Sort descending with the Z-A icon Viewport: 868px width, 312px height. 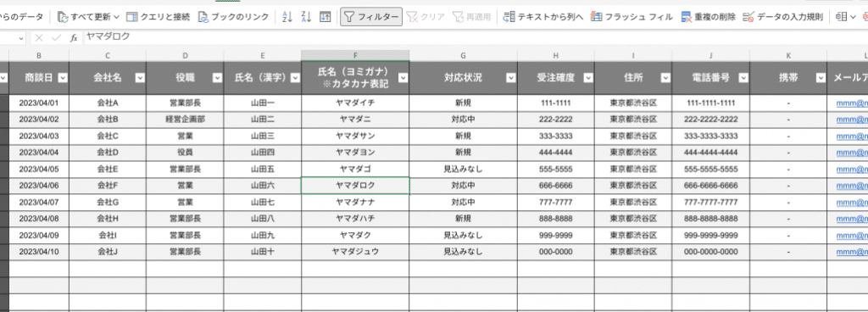click(x=306, y=17)
